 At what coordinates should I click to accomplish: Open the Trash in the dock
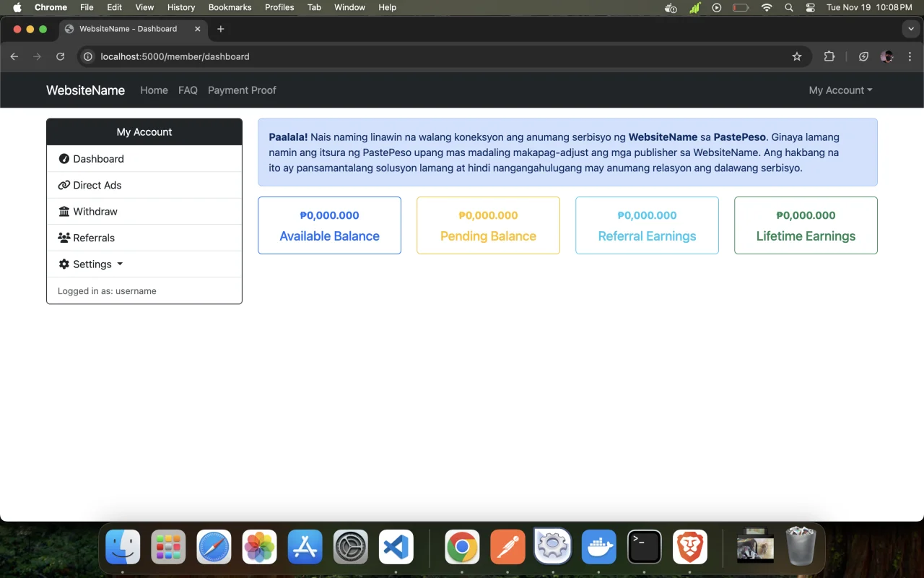pos(801,547)
